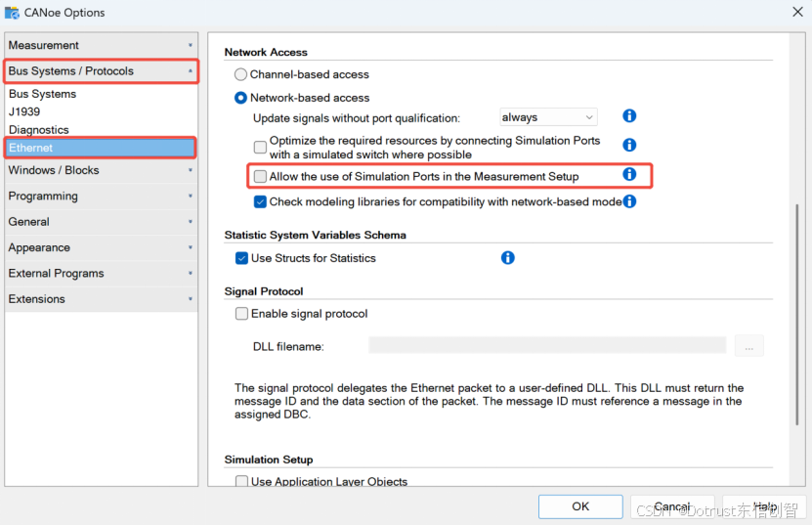Open info icon for Use Structs for Statistics
The image size is (812, 526).
click(507, 257)
